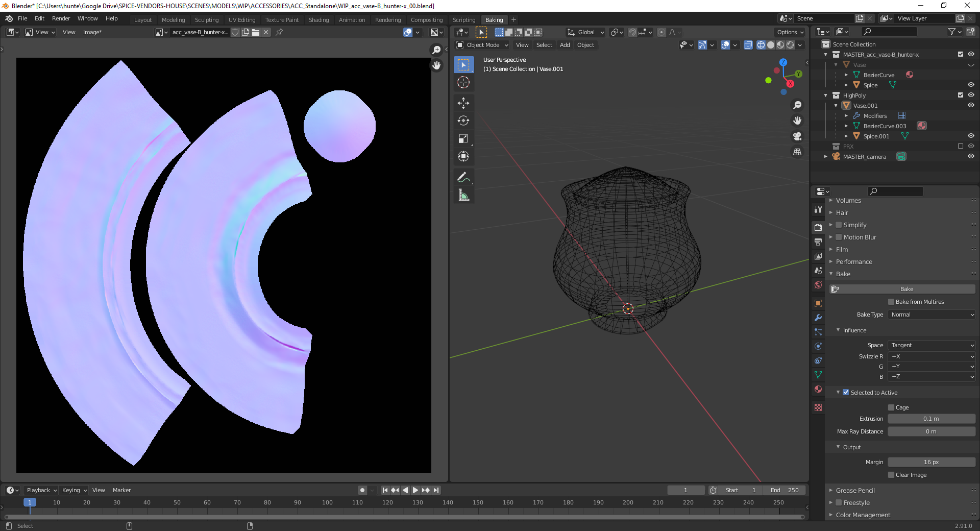
Task: Select the Rotate tool
Action: coord(463,121)
